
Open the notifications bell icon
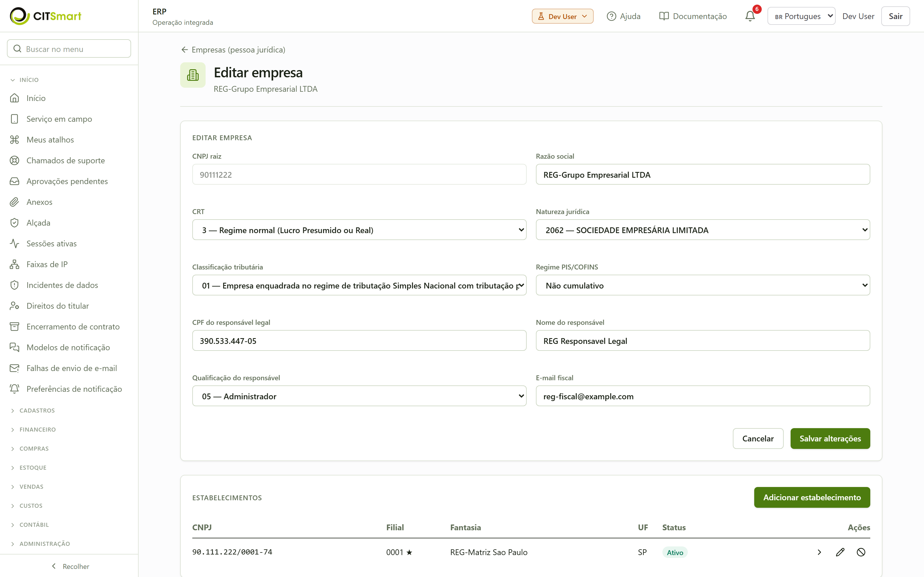point(750,16)
